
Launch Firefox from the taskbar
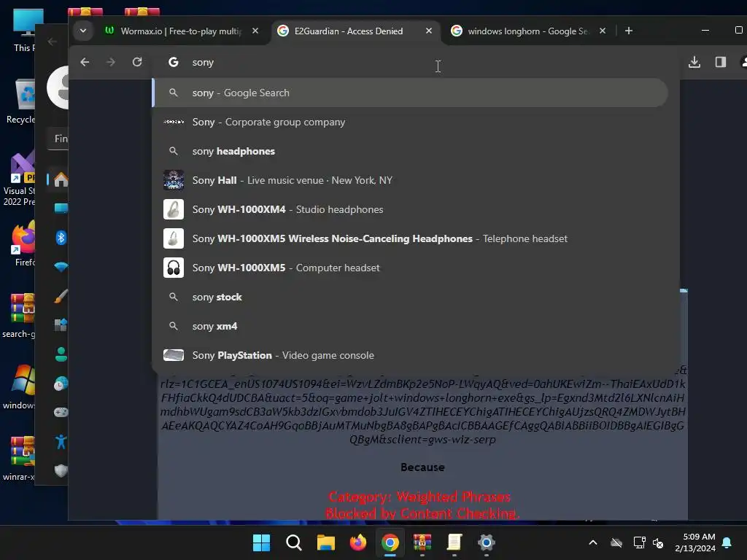tap(358, 542)
